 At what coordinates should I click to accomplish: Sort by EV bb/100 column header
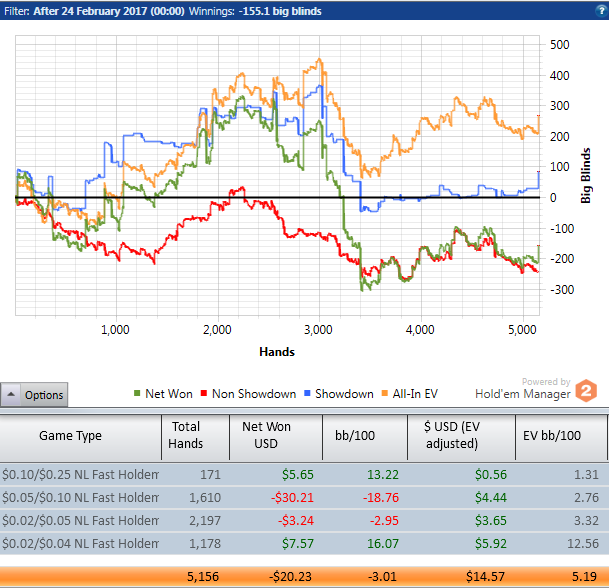561,437
